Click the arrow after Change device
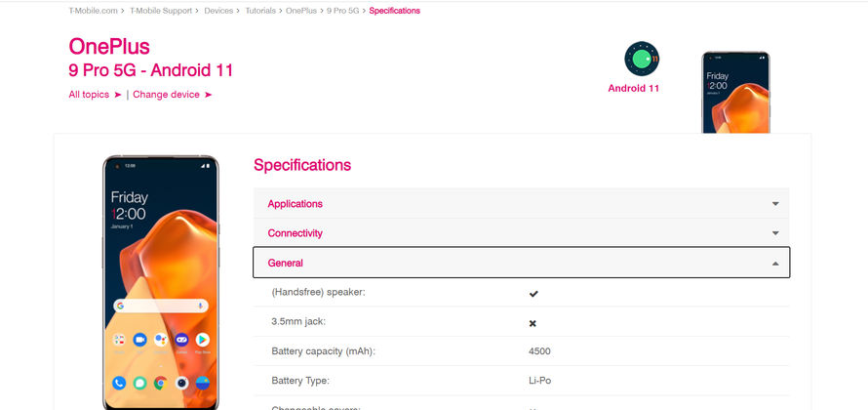The height and width of the screenshot is (410, 868). coord(208,95)
